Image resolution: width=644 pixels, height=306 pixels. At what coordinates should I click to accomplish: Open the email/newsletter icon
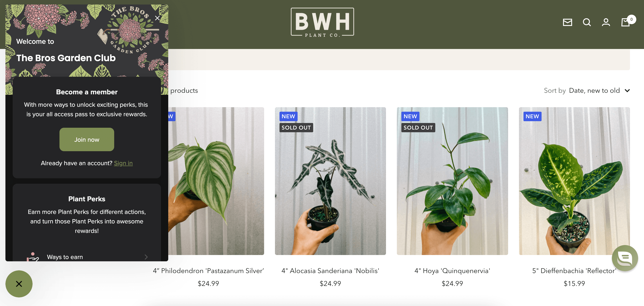pos(568,22)
